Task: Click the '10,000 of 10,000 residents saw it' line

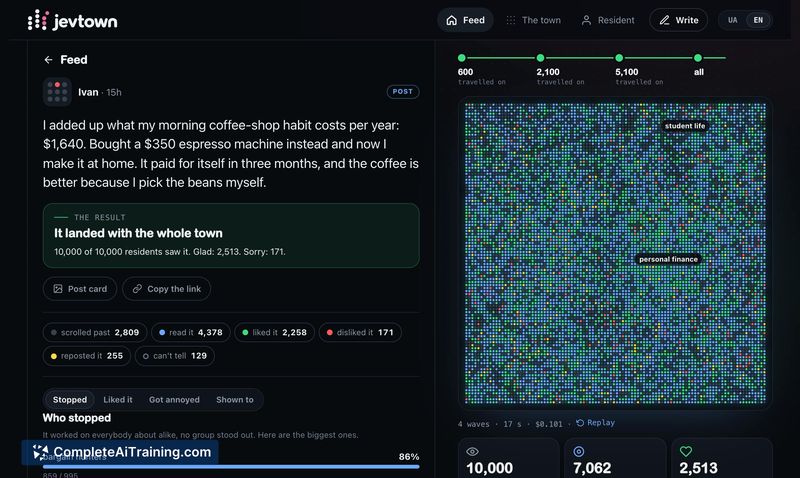Action: click(169, 252)
